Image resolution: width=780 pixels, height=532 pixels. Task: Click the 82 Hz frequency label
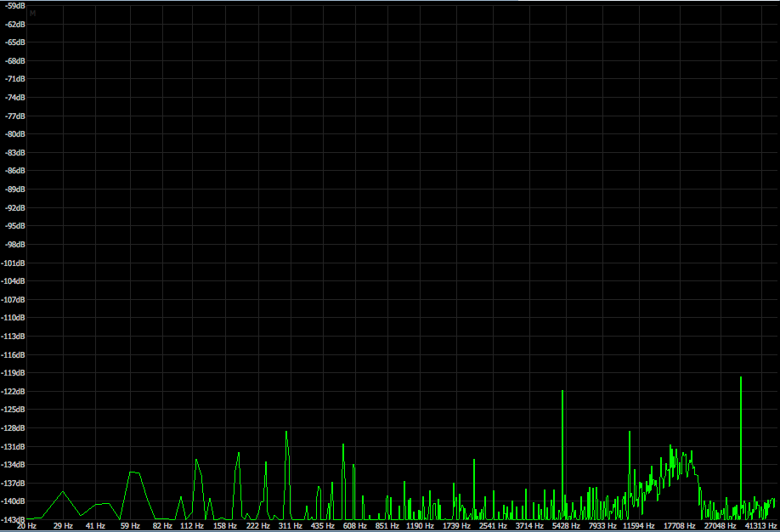coord(162,525)
